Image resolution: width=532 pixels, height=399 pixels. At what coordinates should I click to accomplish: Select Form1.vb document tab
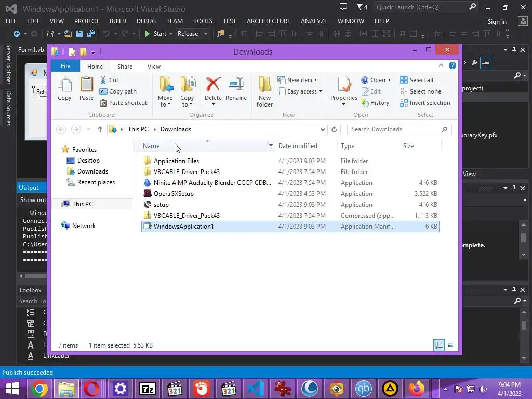[31, 50]
